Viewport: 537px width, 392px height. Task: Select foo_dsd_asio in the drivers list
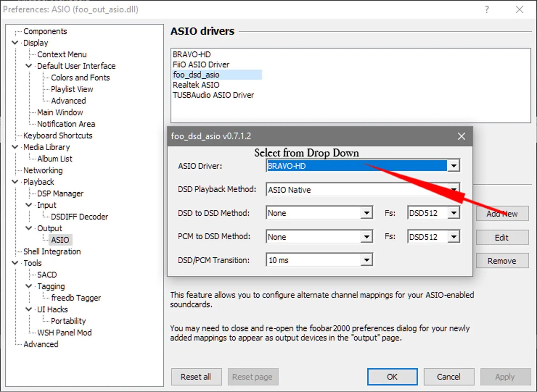[217, 75]
